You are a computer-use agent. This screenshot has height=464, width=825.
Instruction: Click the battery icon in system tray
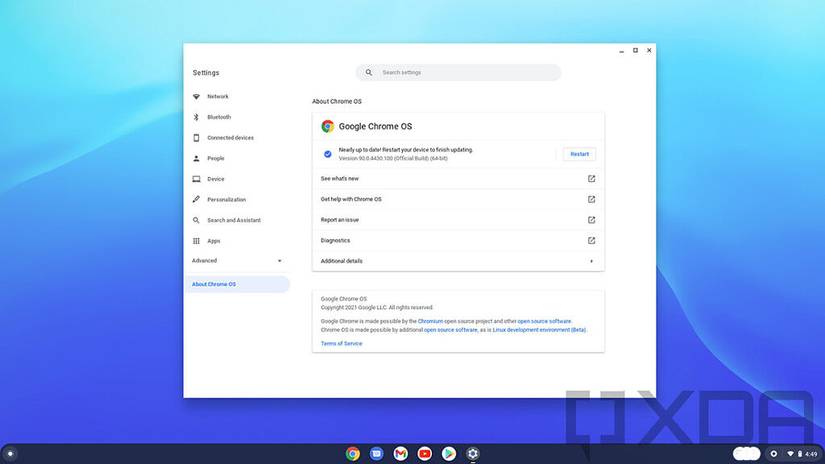point(800,453)
